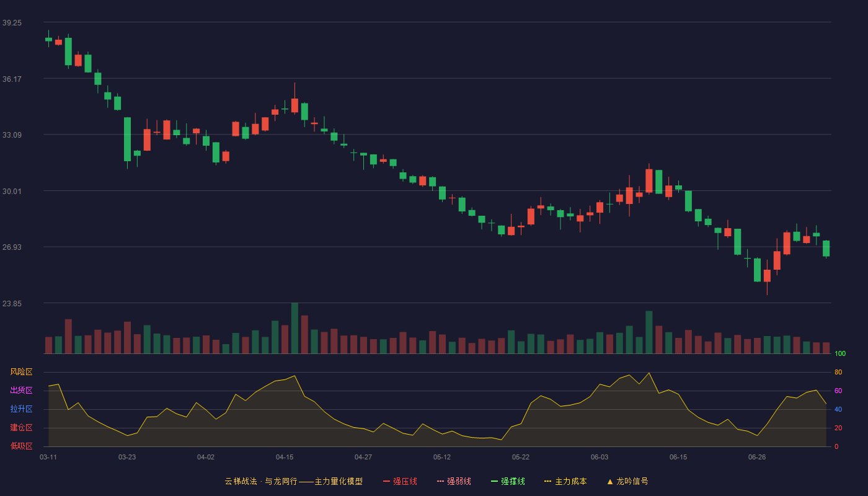Click the 06-03 date axis label

pyautogui.click(x=600, y=457)
